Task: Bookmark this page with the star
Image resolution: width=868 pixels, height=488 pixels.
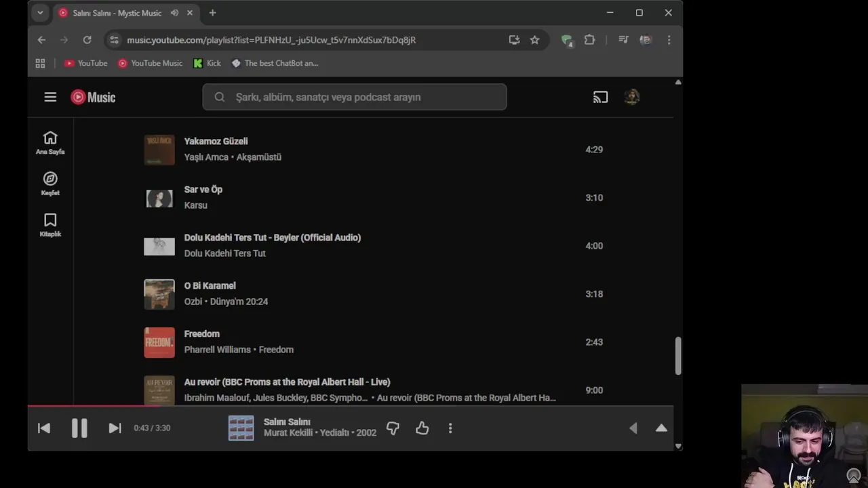Action: coord(534,40)
